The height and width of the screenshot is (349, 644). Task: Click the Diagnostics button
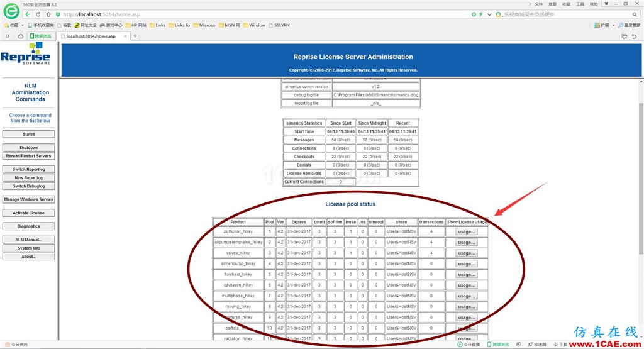coord(29,226)
